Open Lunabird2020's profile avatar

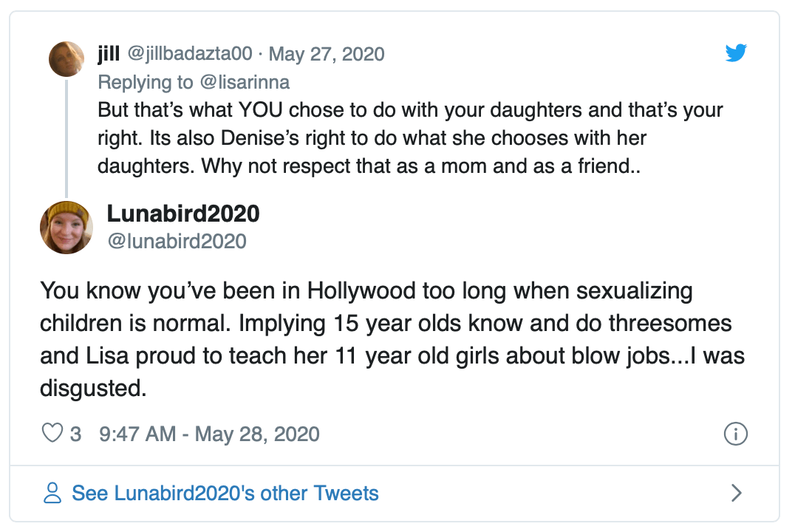(x=66, y=227)
